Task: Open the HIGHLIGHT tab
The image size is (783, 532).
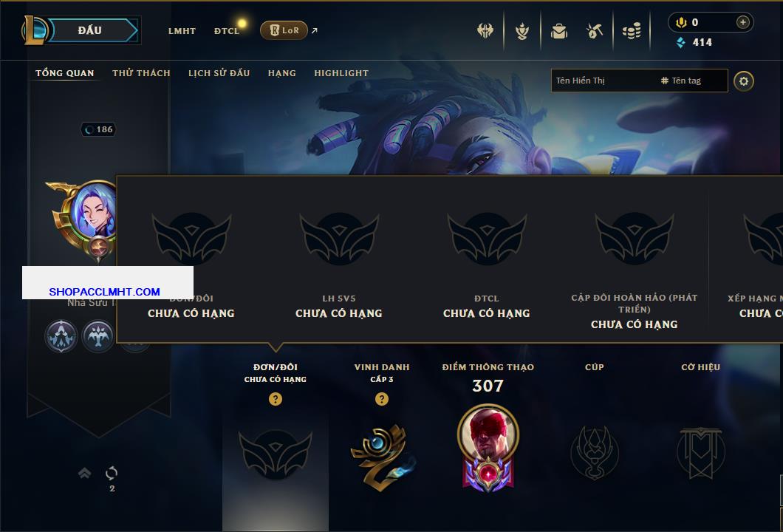Action: 341,73
